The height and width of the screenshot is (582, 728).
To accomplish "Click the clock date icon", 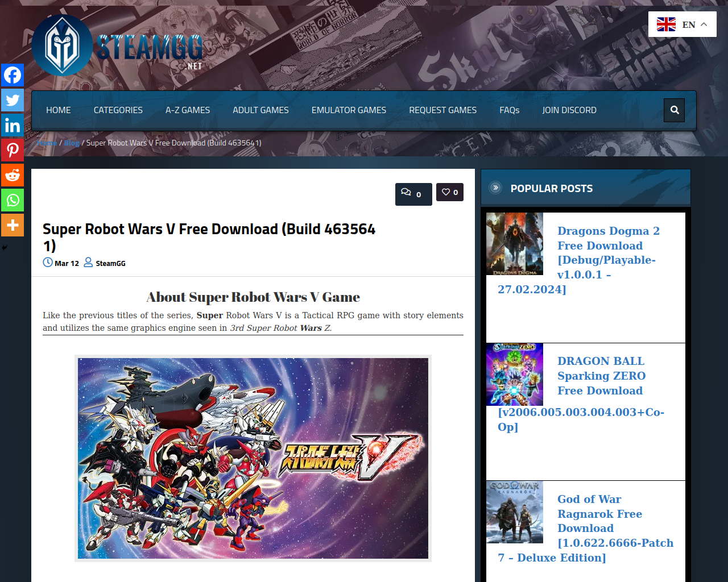I will [48, 263].
